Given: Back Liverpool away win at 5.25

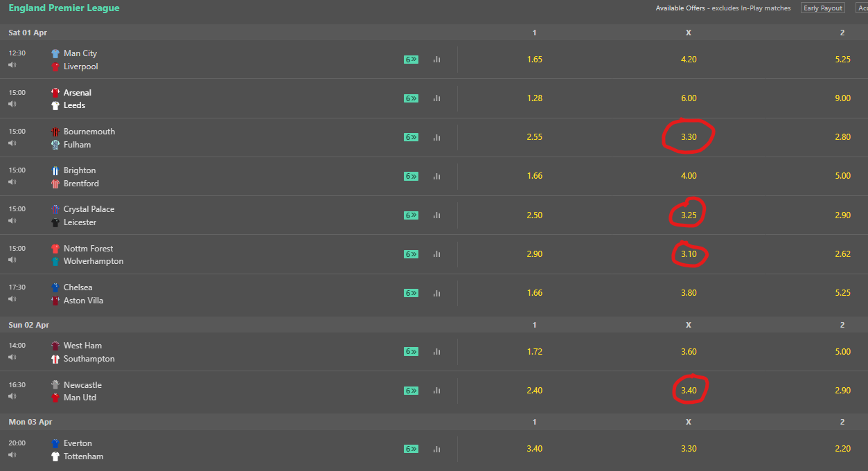Looking at the screenshot, I should (x=842, y=60).
